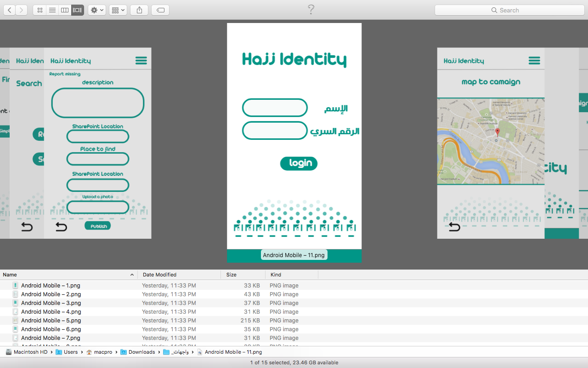Select the login screen cover flow preview
The height and width of the screenshot is (368, 588).
point(294,143)
